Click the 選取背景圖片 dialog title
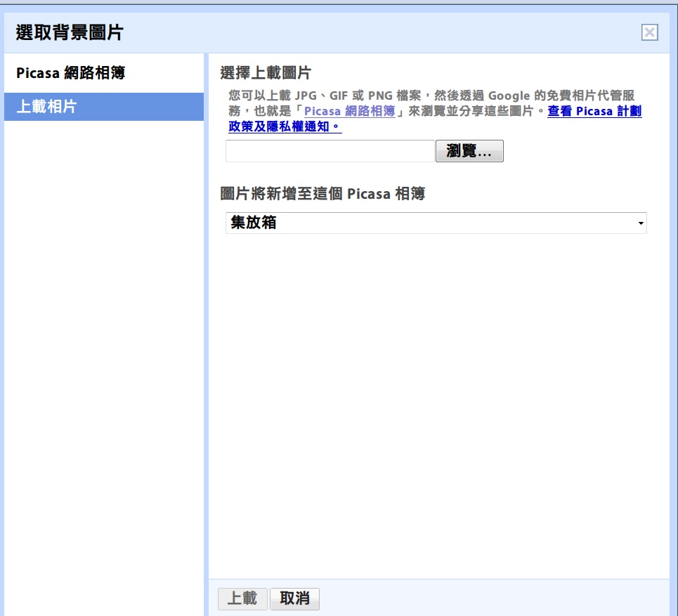Viewport: 678px width, 616px height. [70, 32]
